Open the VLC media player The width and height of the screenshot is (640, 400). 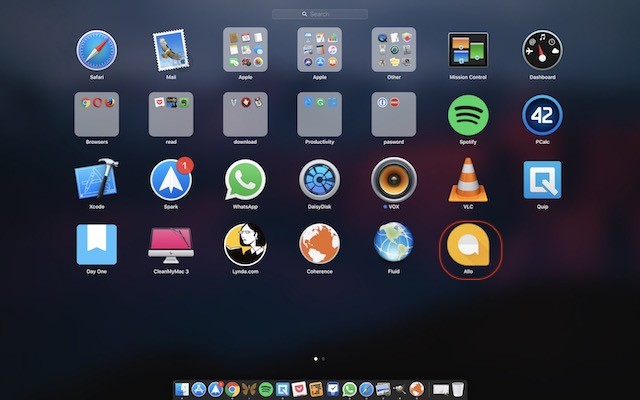click(468, 180)
